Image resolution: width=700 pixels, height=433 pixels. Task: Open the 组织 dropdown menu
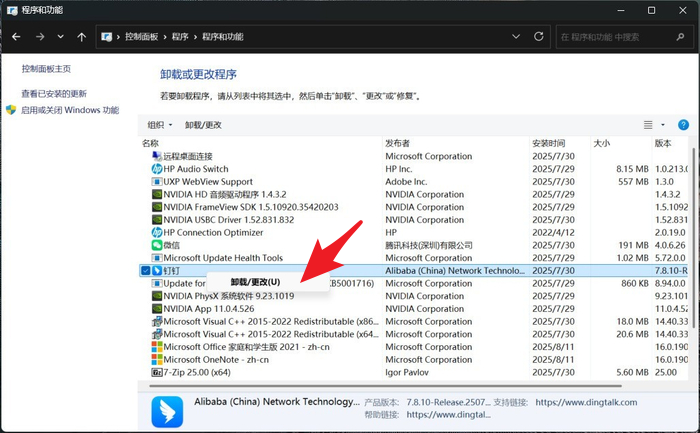click(159, 125)
